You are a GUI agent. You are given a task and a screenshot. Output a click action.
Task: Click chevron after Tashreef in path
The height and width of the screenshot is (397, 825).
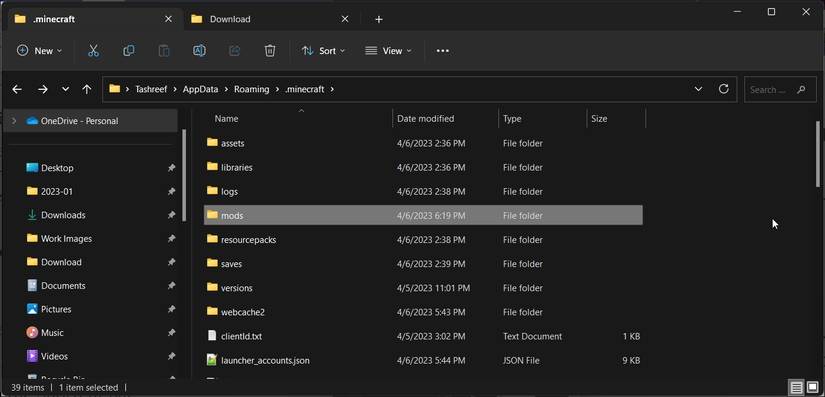pos(175,89)
